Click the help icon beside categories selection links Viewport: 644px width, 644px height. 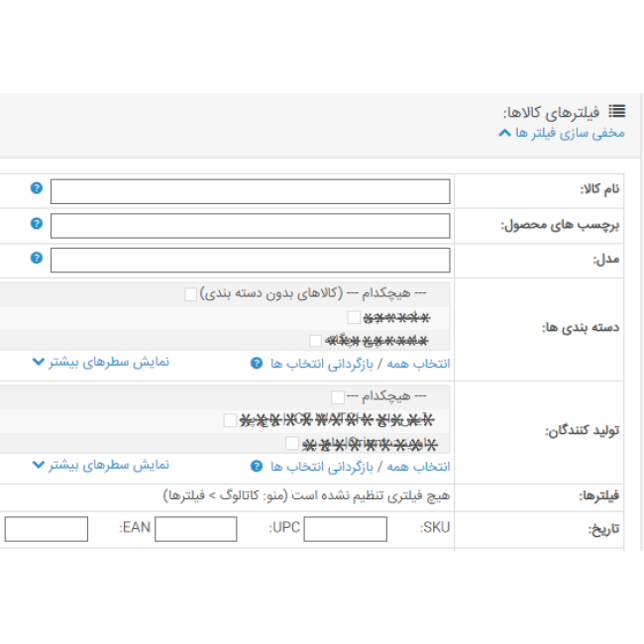pos(257,363)
